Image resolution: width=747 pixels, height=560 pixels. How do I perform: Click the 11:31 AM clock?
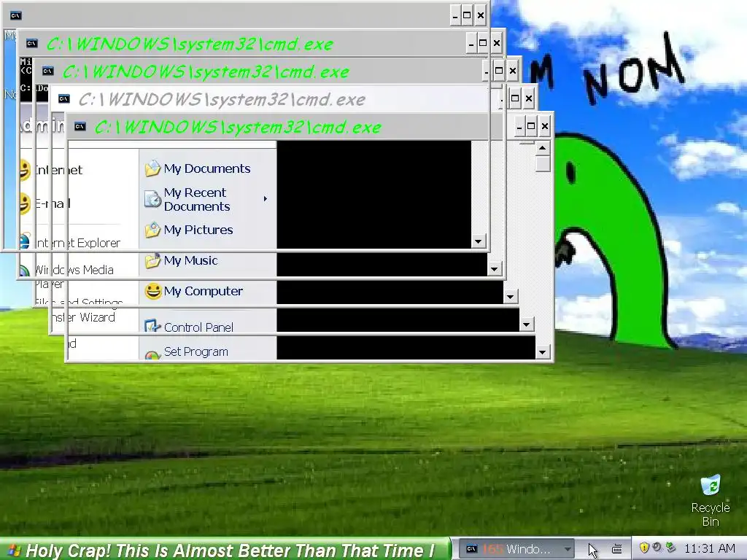(709, 548)
